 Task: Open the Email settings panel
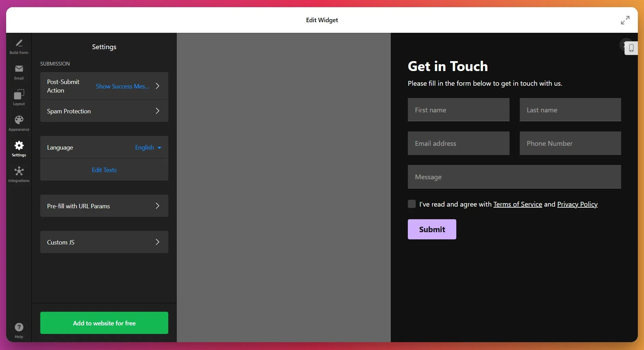[19, 72]
